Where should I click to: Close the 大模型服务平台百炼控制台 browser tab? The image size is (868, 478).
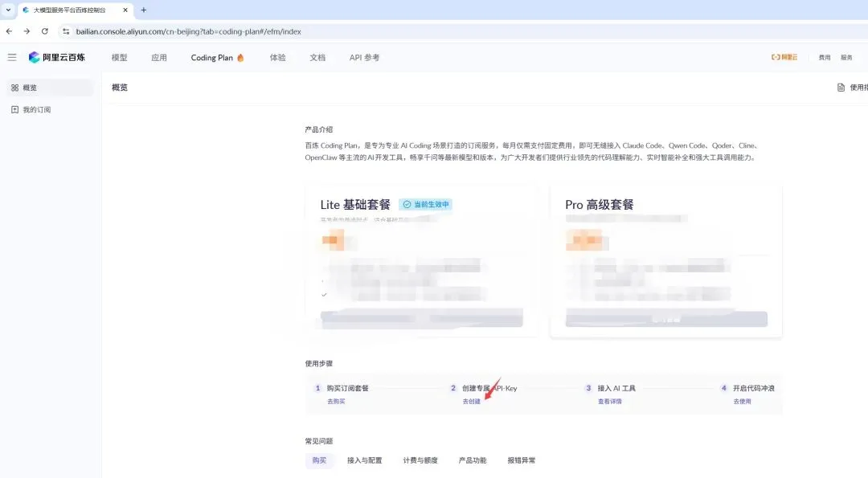coord(125,10)
